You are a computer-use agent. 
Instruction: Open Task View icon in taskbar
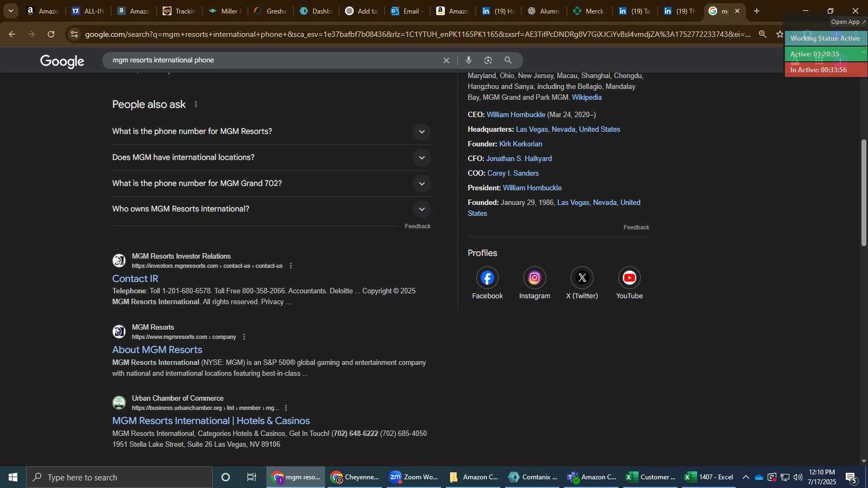pos(252,477)
